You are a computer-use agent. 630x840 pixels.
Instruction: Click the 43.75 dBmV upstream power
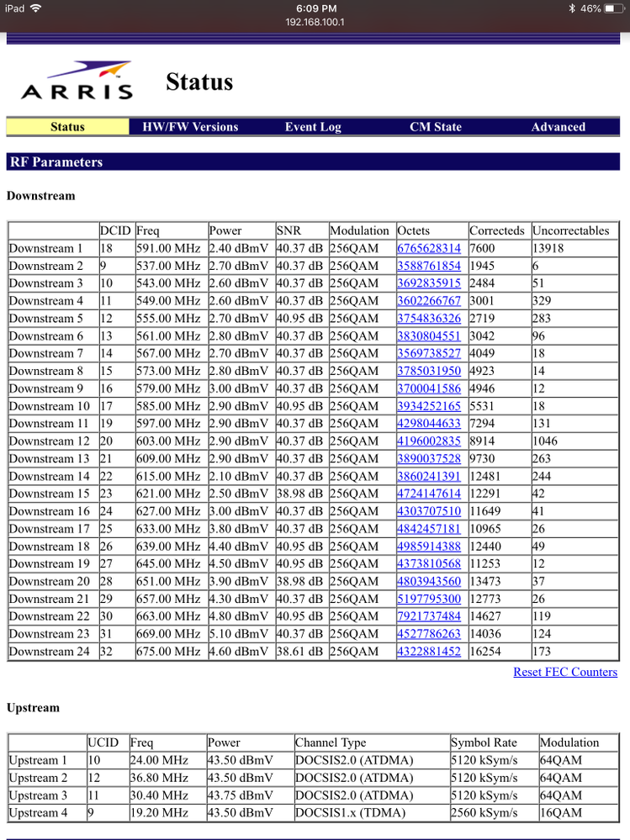point(241,795)
